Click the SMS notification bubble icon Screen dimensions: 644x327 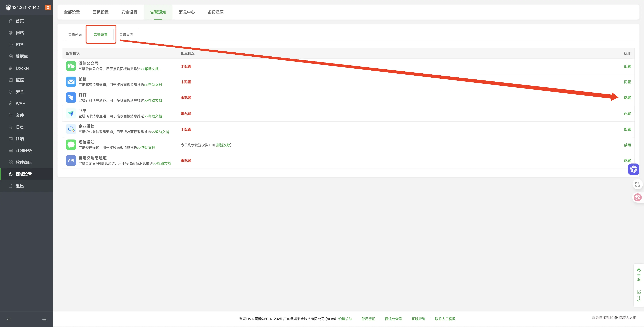(x=71, y=145)
